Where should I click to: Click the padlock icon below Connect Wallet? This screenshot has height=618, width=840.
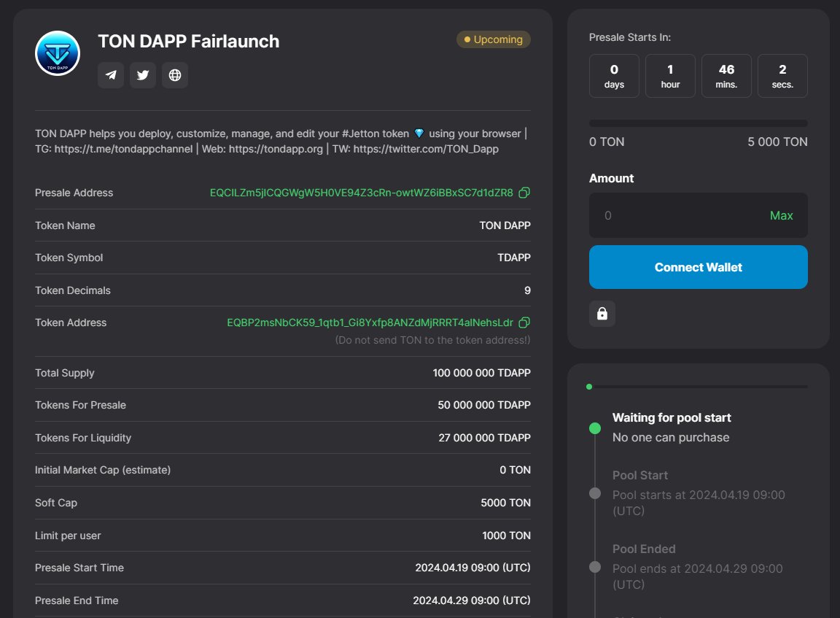point(602,314)
